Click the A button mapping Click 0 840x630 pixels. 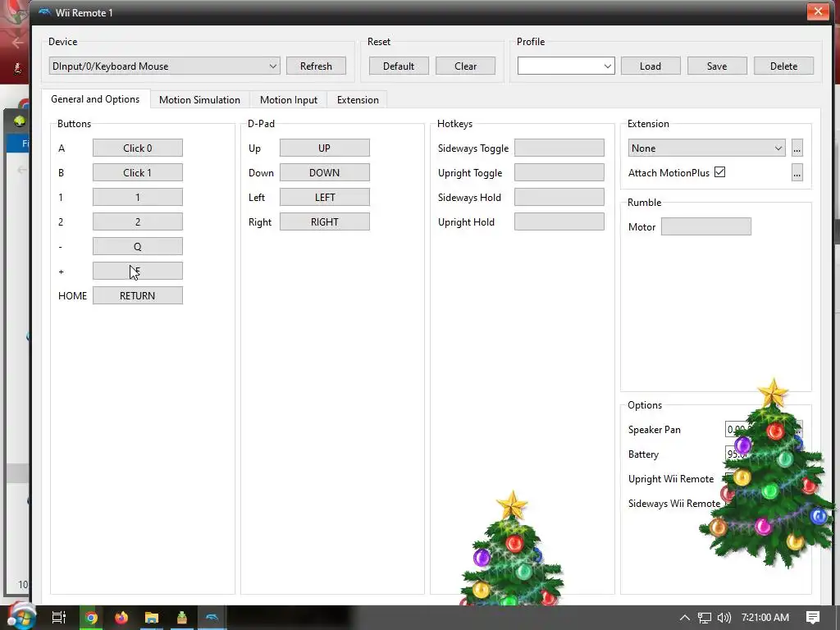pyautogui.click(x=138, y=148)
